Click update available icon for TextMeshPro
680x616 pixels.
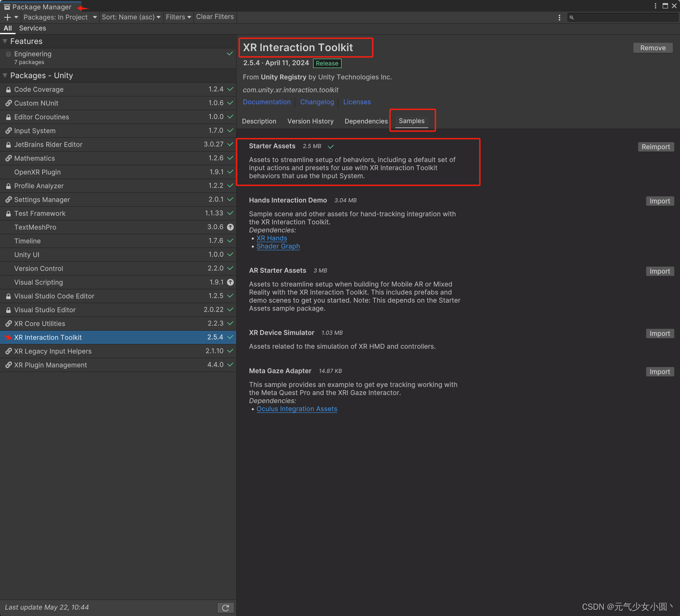coord(230,227)
